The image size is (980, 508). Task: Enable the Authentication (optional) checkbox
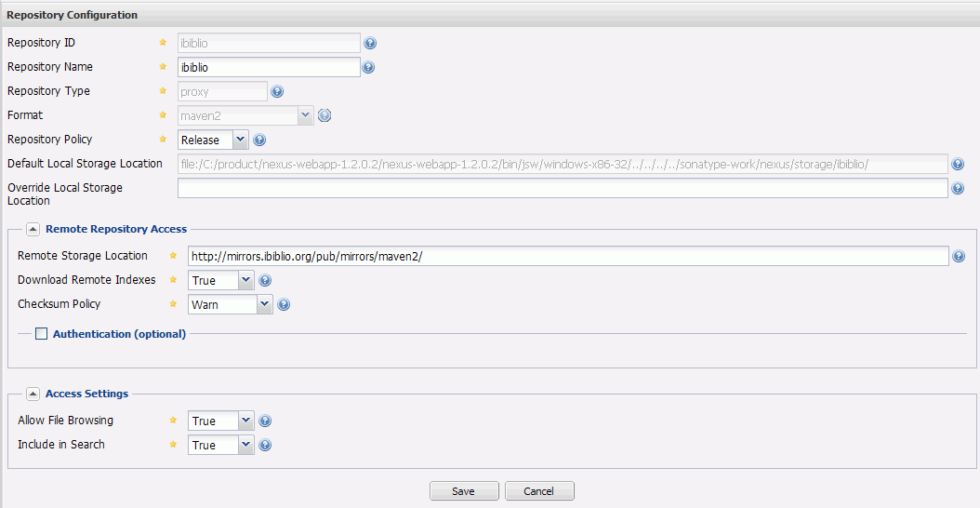coord(41,334)
